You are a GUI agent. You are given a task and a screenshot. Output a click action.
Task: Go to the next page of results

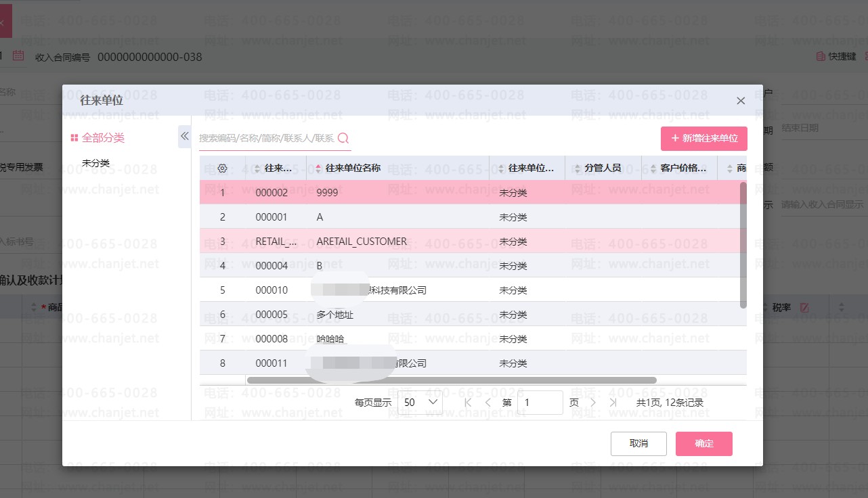[593, 403]
